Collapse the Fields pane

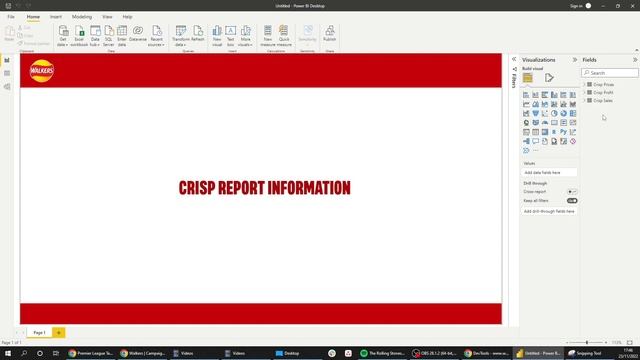tap(635, 60)
